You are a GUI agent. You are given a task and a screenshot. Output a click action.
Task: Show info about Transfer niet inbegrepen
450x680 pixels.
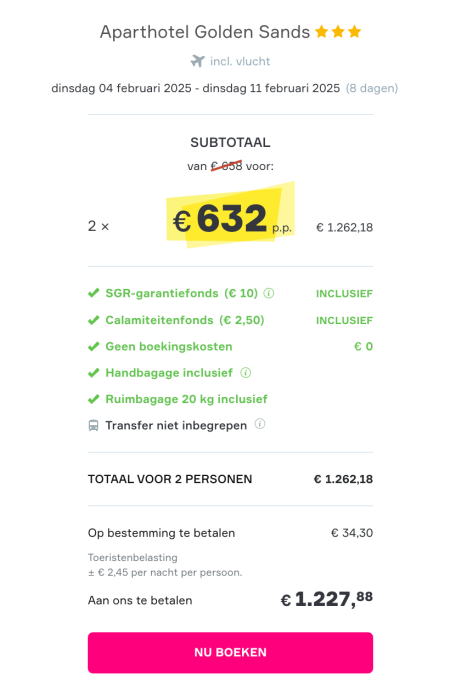260,424
